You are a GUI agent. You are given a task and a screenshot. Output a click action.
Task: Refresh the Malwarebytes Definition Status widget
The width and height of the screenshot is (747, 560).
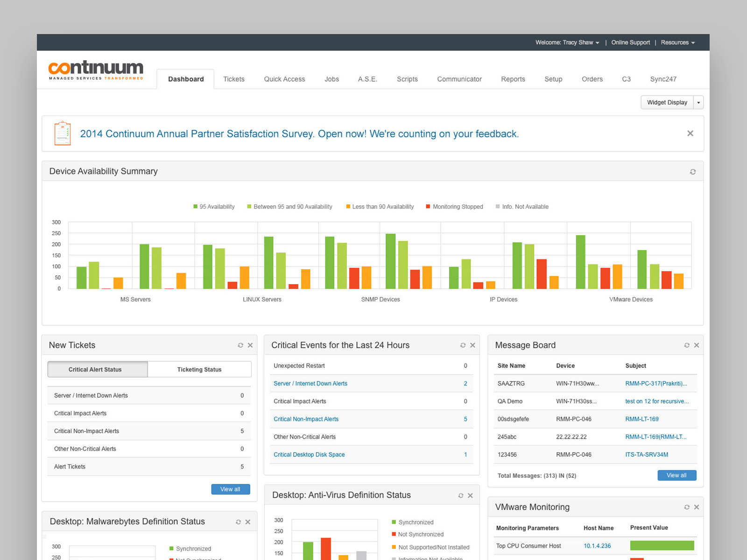click(x=238, y=522)
